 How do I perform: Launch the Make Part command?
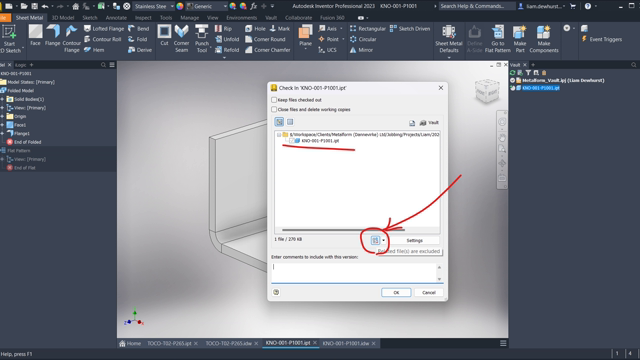520,39
